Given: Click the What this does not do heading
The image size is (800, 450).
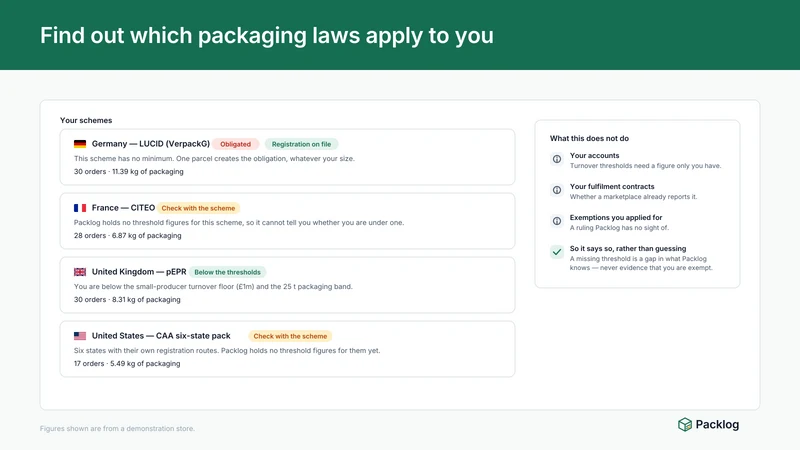Looking at the screenshot, I should (x=589, y=138).
